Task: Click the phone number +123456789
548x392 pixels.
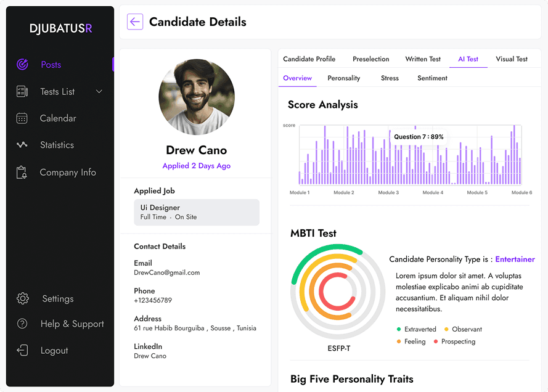Action: [x=153, y=300]
